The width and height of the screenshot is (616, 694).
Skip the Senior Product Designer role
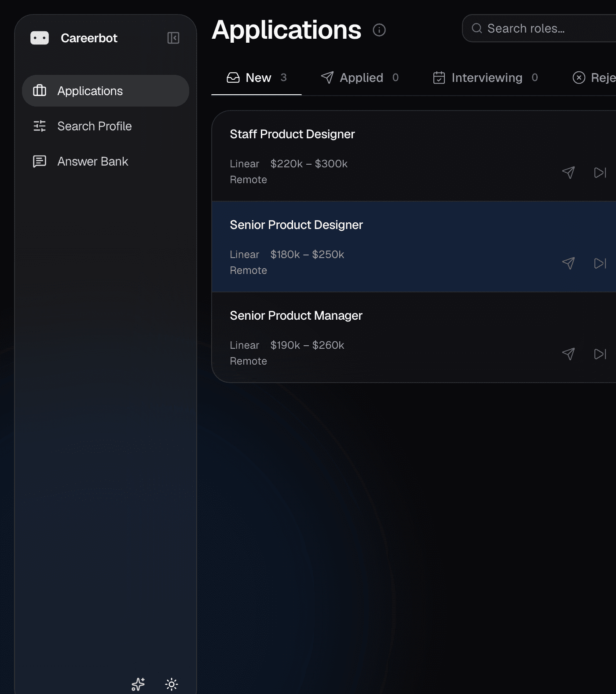click(600, 263)
